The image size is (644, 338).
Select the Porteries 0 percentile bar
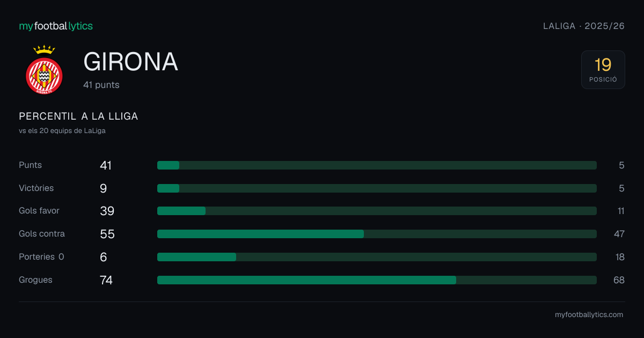(x=377, y=257)
